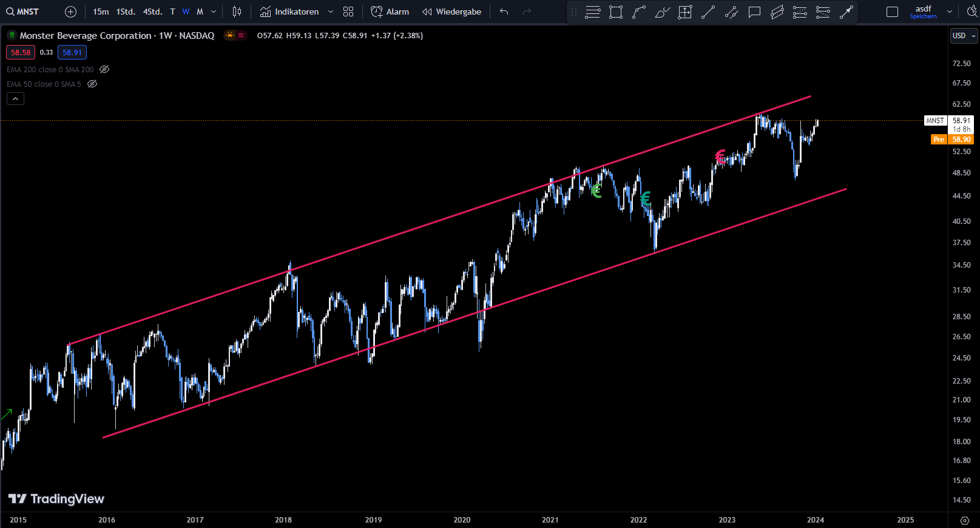Open the Indikatoren menu
980x528 pixels.
(289, 12)
